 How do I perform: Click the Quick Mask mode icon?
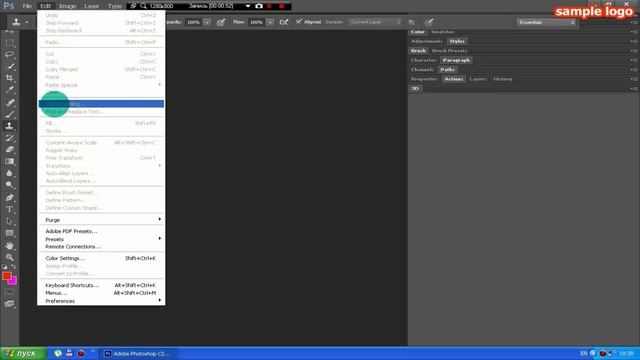9,292
